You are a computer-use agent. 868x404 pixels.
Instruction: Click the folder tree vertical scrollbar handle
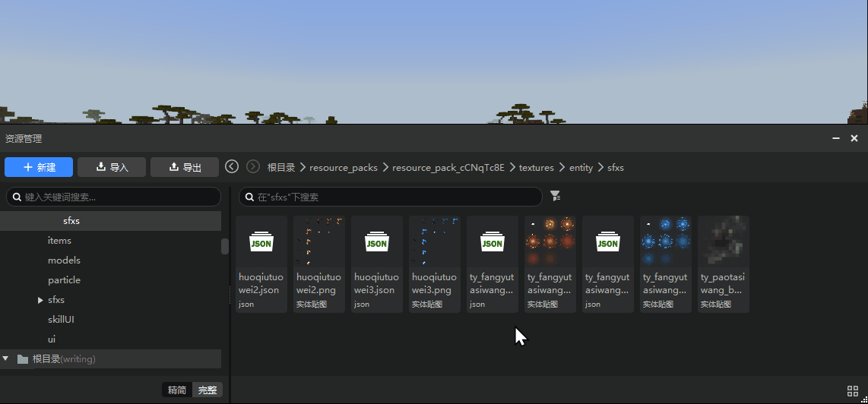point(225,246)
